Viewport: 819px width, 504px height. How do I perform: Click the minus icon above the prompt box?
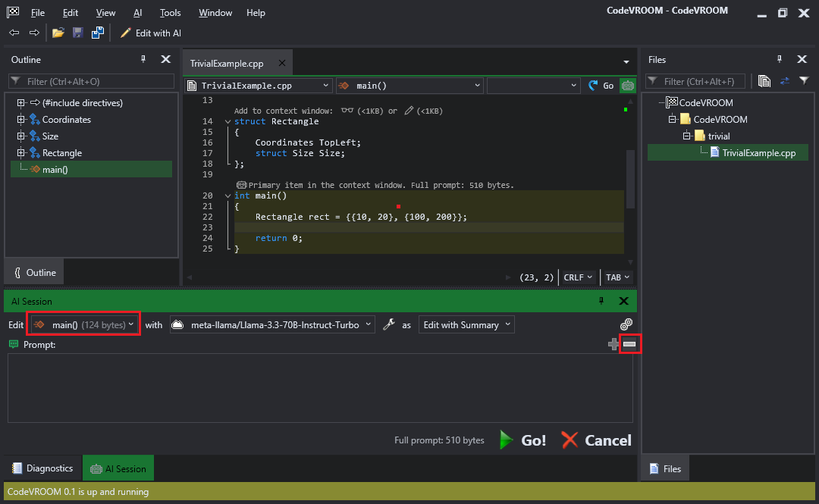pos(629,344)
